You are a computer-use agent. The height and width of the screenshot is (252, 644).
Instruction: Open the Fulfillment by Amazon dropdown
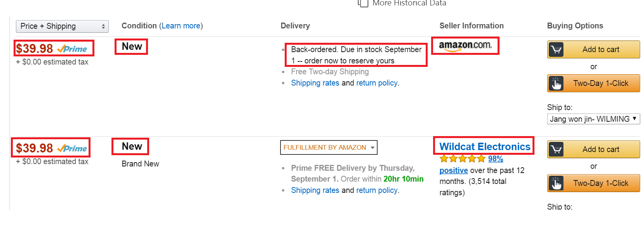pos(329,148)
